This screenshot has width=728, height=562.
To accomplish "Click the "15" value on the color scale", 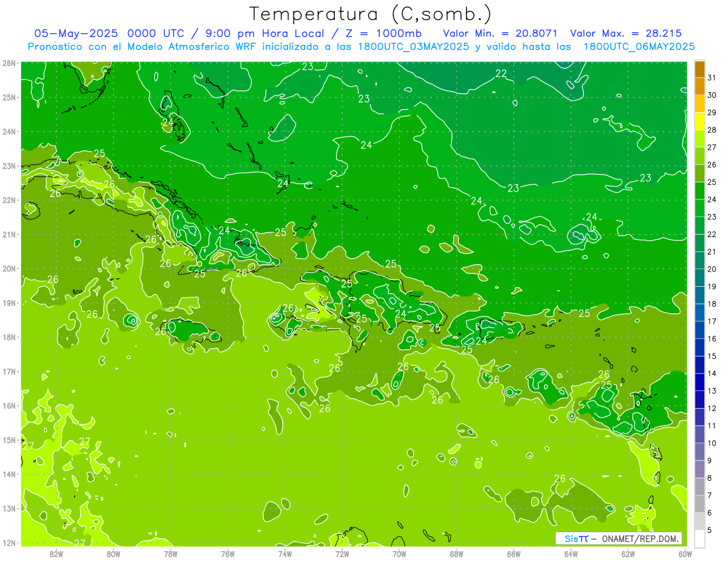I will click(712, 356).
